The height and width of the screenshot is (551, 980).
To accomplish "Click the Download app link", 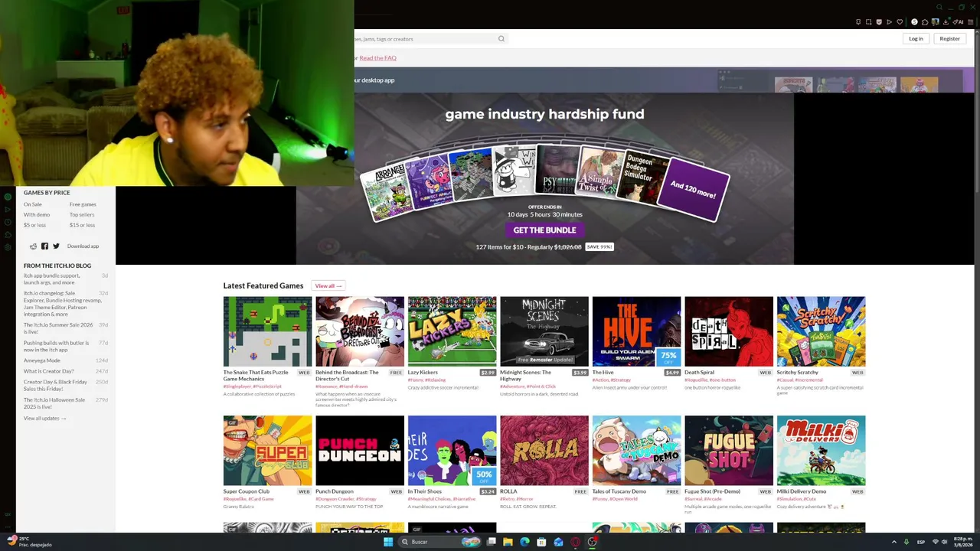I will click(x=83, y=246).
